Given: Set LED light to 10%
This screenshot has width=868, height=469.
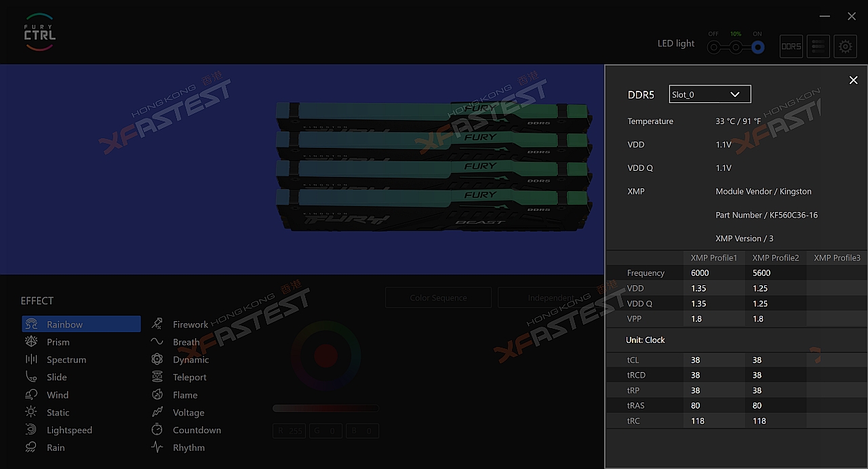Looking at the screenshot, I should (736, 47).
